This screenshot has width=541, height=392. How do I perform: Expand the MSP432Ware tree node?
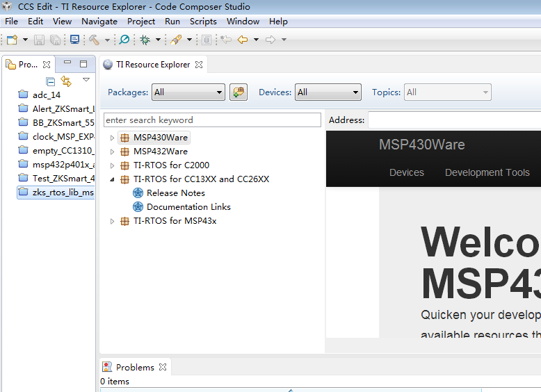point(112,152)
